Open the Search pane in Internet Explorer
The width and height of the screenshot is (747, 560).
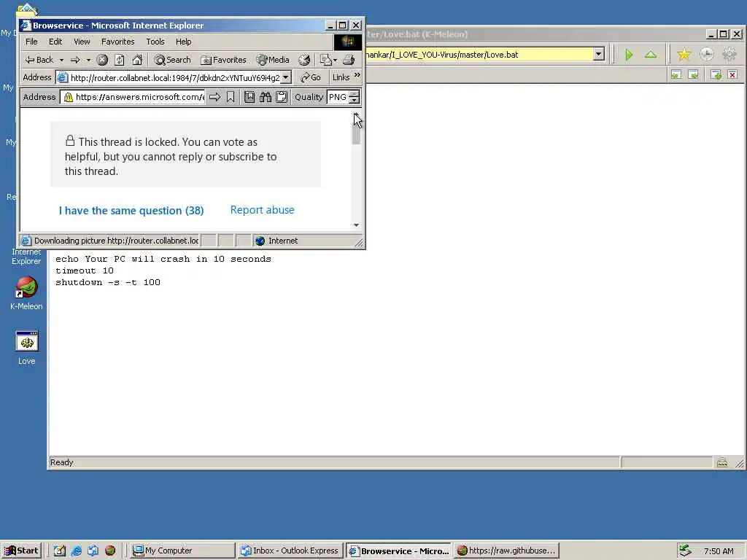coord(172,60)
